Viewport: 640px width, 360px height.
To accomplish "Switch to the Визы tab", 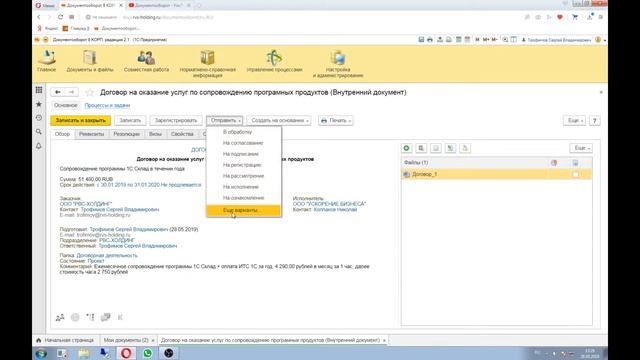I will click(x=155, y=134).
